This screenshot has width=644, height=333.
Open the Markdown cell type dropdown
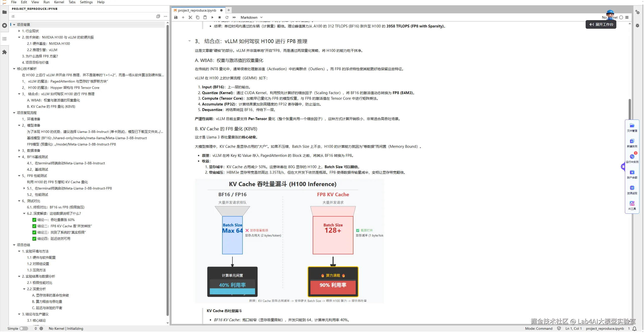(x=251, y=17)
